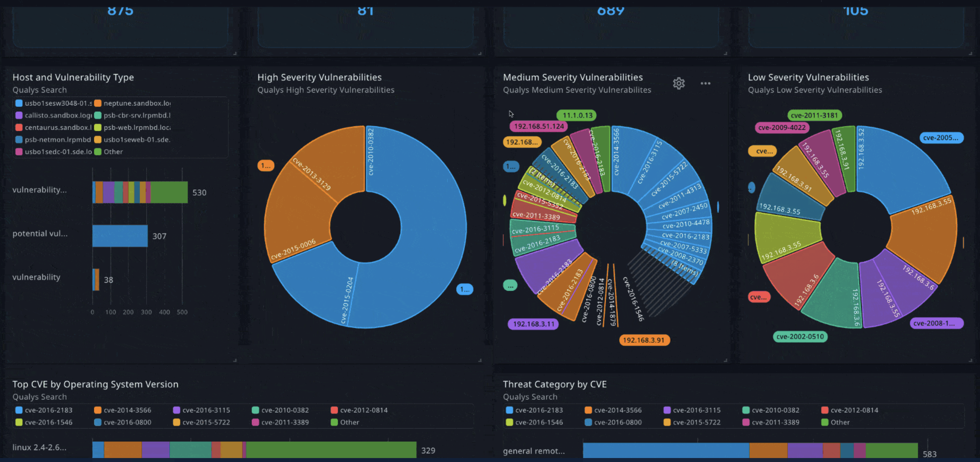Toggle Other legend in Top CVE chart
Viewport: 980px width, 462px height.
(x=345, y=422)
